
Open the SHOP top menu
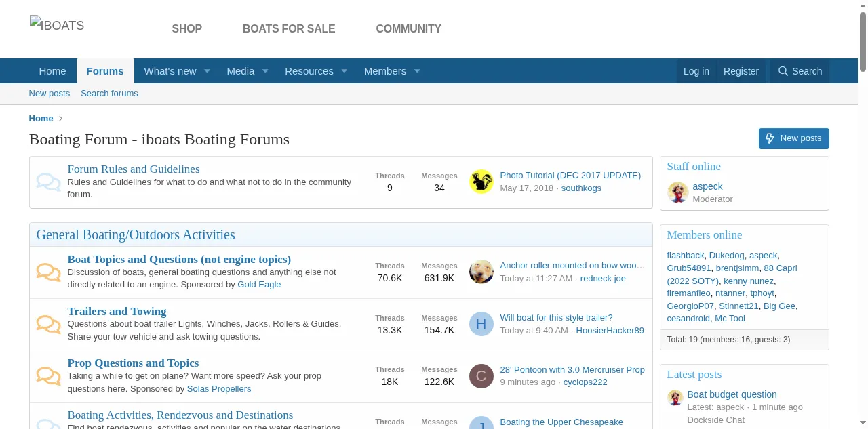[187, 28]
